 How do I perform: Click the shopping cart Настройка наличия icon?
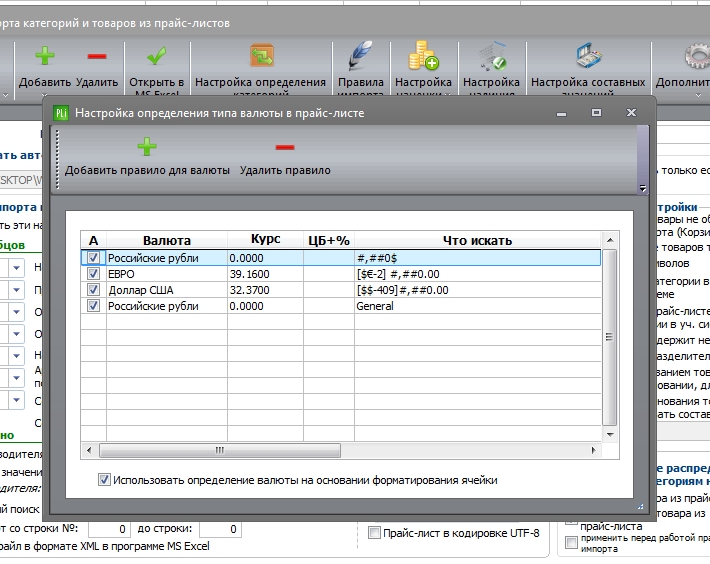492,55
